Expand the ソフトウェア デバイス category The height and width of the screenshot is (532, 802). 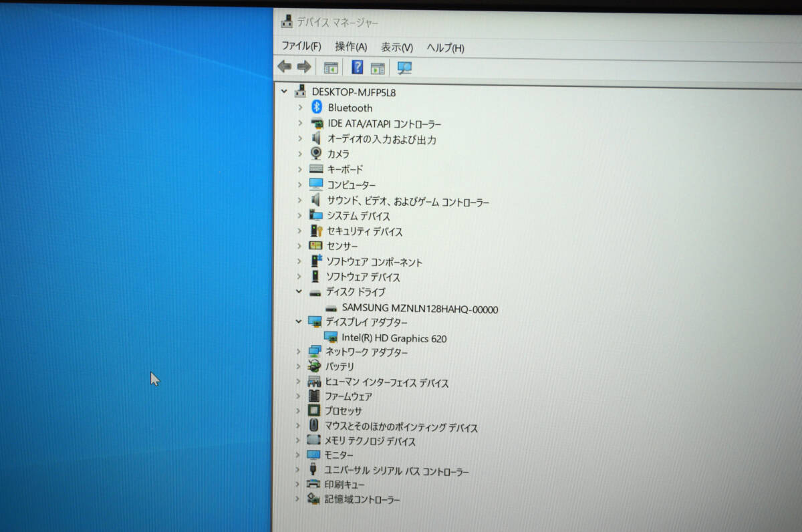tap(299, 276)
